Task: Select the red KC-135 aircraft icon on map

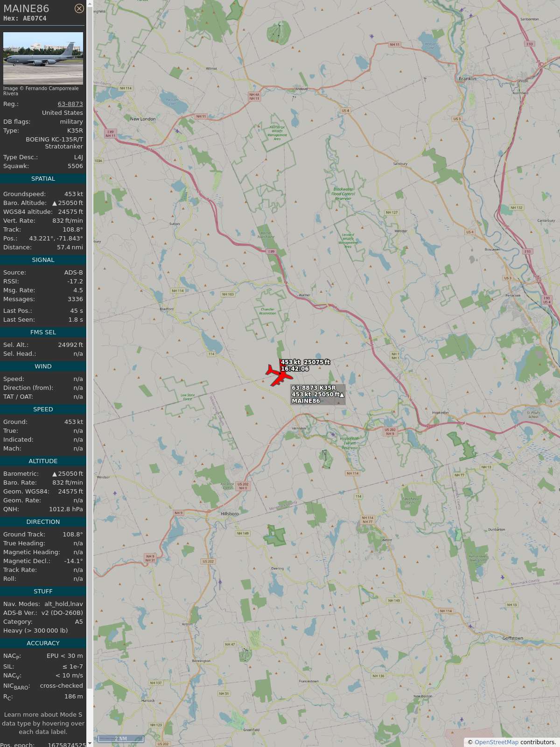Action: 279,375
